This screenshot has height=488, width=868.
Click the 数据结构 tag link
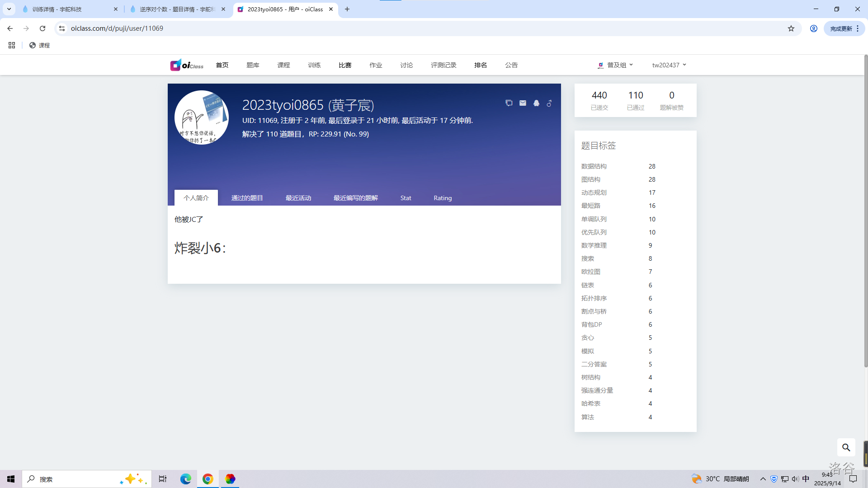click(x=594, y=166)
